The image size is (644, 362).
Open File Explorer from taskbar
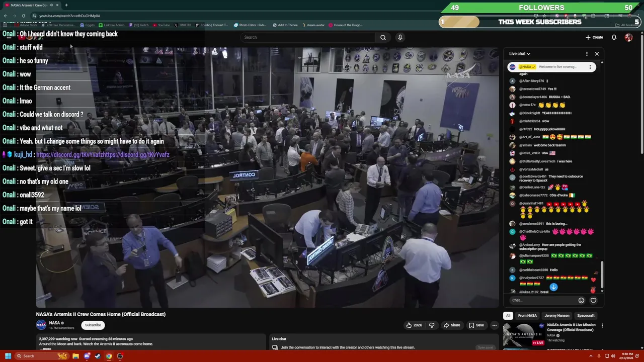click(75, 356)
